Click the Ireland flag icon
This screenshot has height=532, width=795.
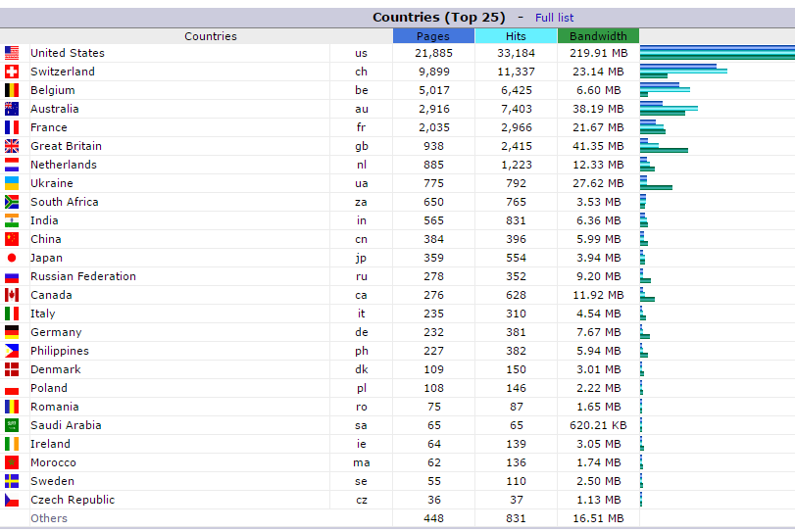pos(12,444)
